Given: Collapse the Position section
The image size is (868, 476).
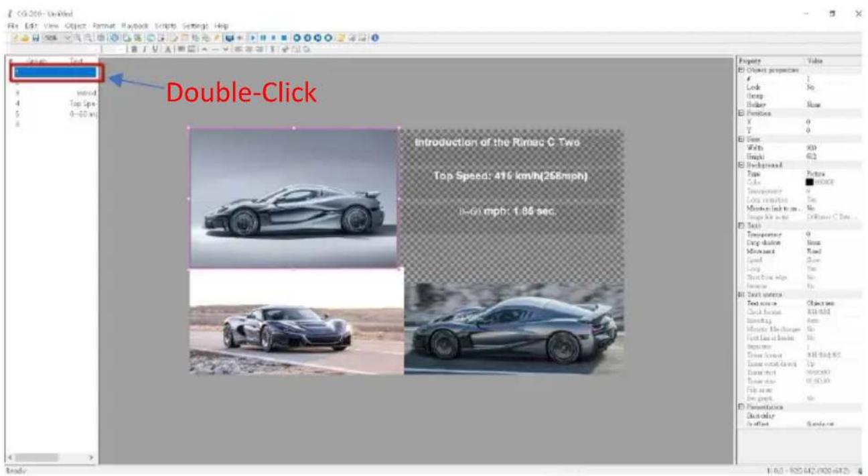Looking at the screenshot, I should (x=741, y=113).
